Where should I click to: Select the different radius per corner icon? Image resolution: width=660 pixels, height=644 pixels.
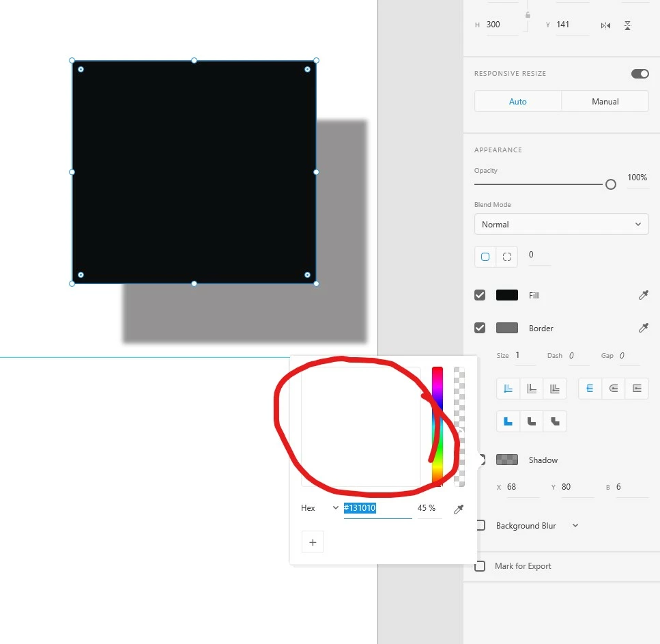click(507, 257)
